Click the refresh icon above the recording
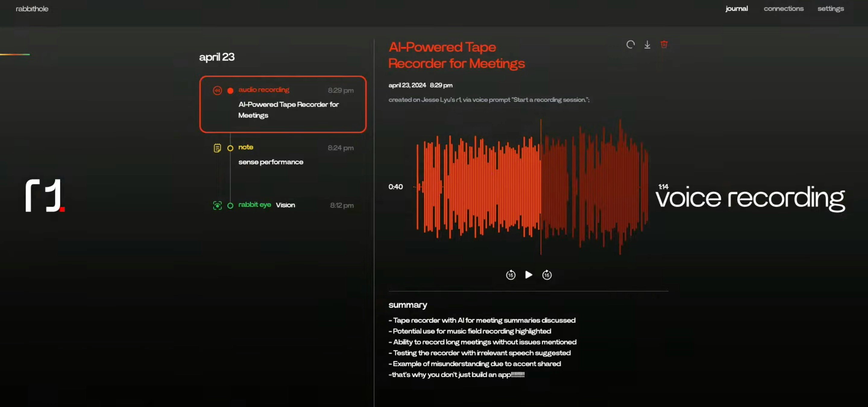The width and height of the screenshot is (868, 407). 631,45
